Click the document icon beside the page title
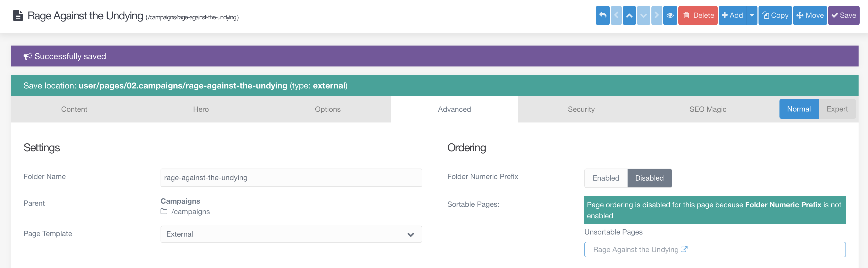This screenshot has height=268, width=868. (x=18, y=15)
